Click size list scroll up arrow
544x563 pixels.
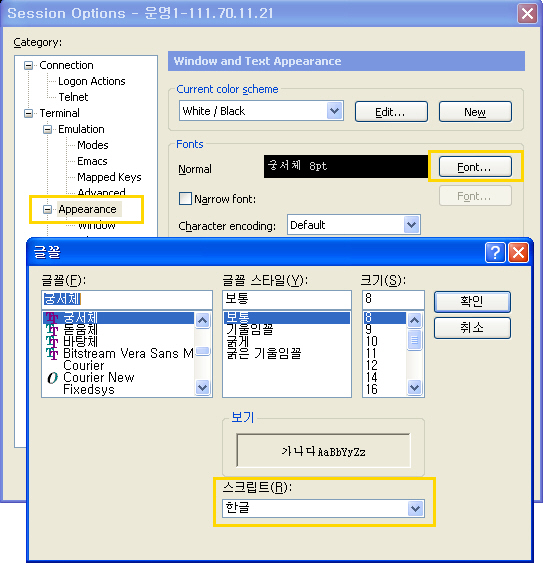pyautogui.click(x=415, y=320)
